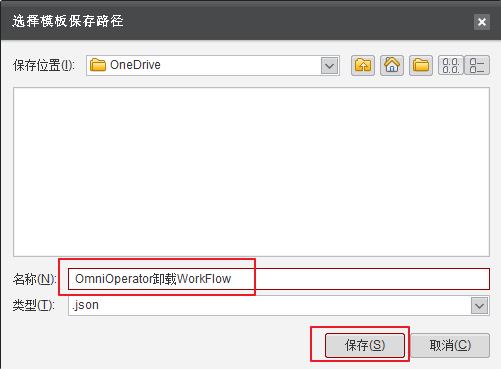This screenshot has height=369, width=501.
Task: Switch to the list view icon
Action: pos(451,65)
